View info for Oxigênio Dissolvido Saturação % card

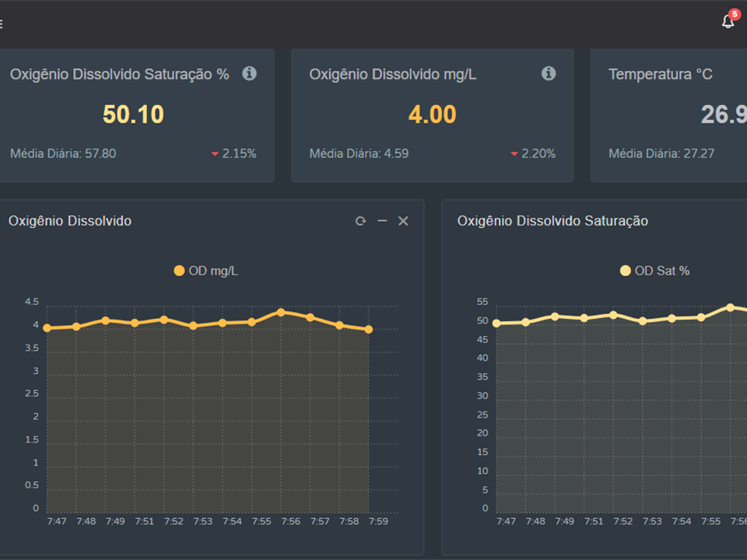[249, 73]
